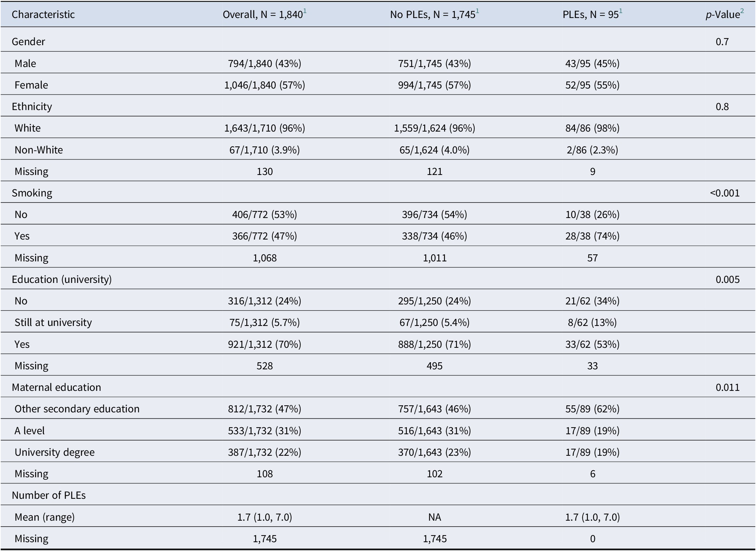Click the Still at university row

click(53, 322)
